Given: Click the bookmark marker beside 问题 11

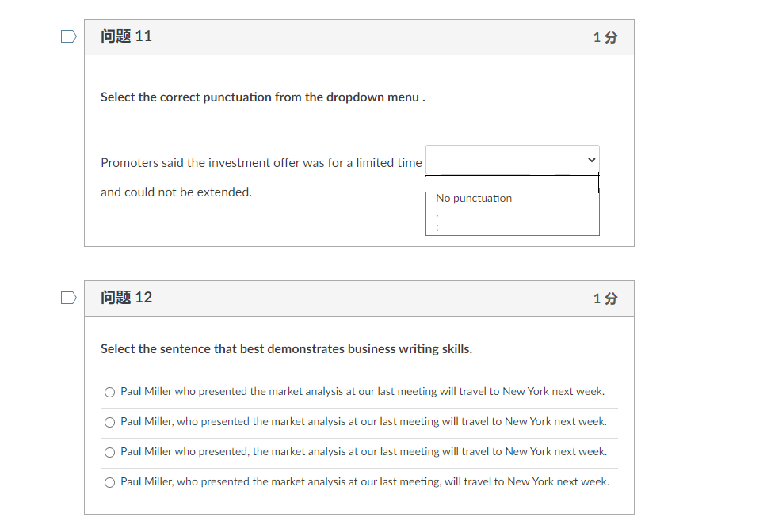Looking at the screenshot, I should 68,36.
